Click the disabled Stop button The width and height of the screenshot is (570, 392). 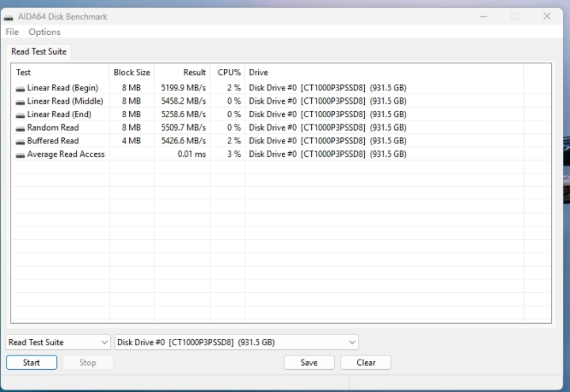pos(88,363)
